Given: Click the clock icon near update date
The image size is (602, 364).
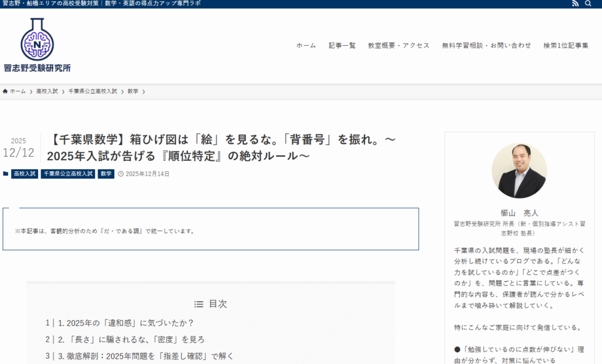Looking at the screenshot, I should (121, 174).
